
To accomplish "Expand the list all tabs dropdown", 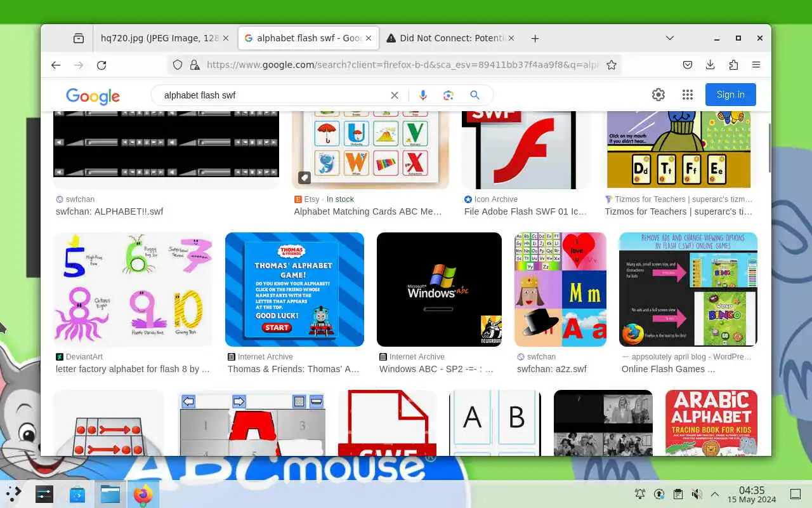I will click(670, 38).
